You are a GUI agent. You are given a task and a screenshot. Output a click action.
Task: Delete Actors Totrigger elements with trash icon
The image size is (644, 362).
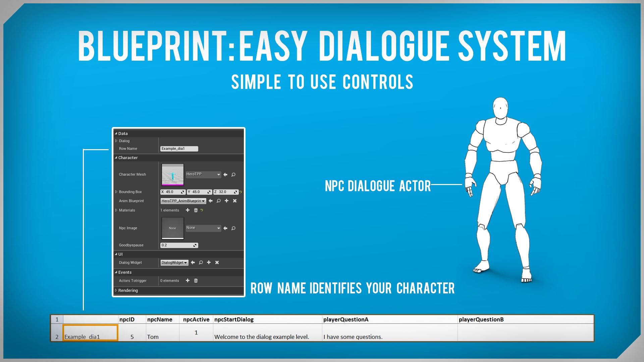(196, 281)
